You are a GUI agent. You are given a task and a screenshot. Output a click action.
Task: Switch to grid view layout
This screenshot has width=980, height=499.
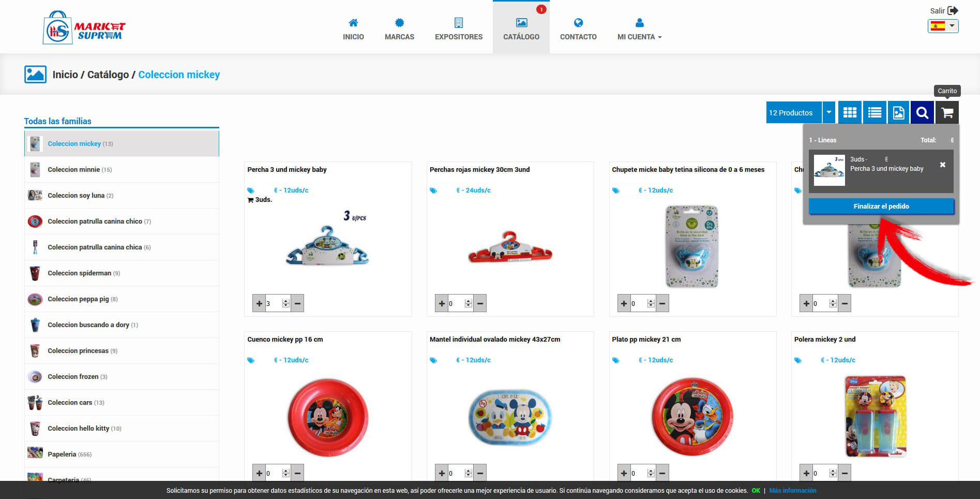pyautogui.click(x=850, y=112)
